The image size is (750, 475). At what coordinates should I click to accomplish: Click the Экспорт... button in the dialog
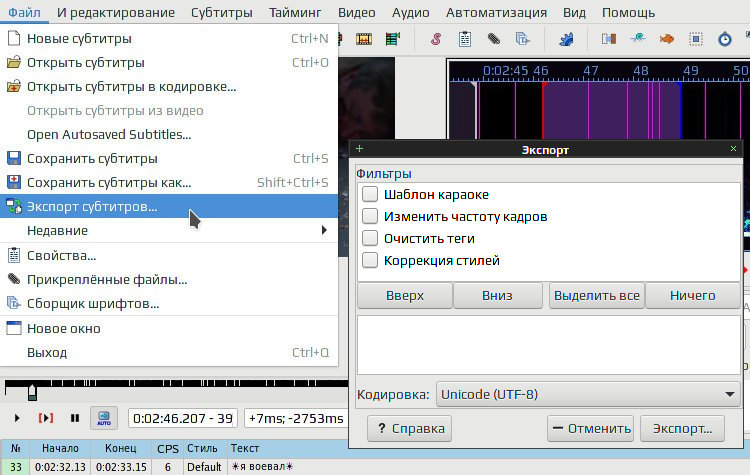coord(682,428)
